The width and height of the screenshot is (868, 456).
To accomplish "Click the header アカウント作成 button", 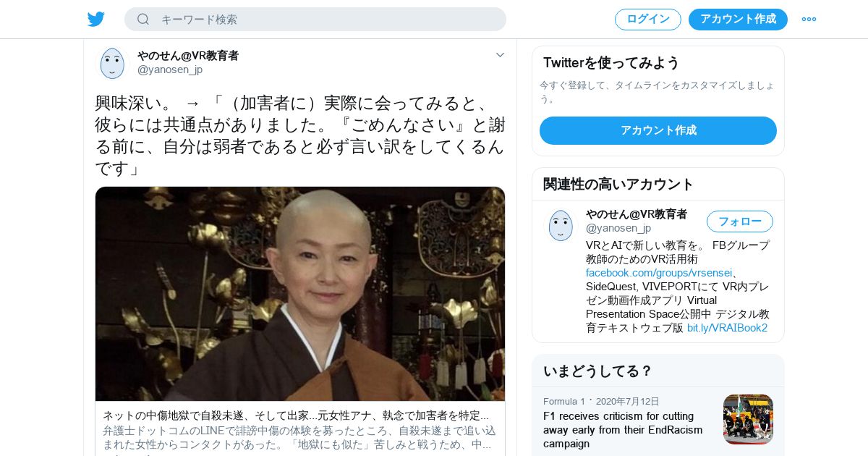I will click(x=738, y=19).
